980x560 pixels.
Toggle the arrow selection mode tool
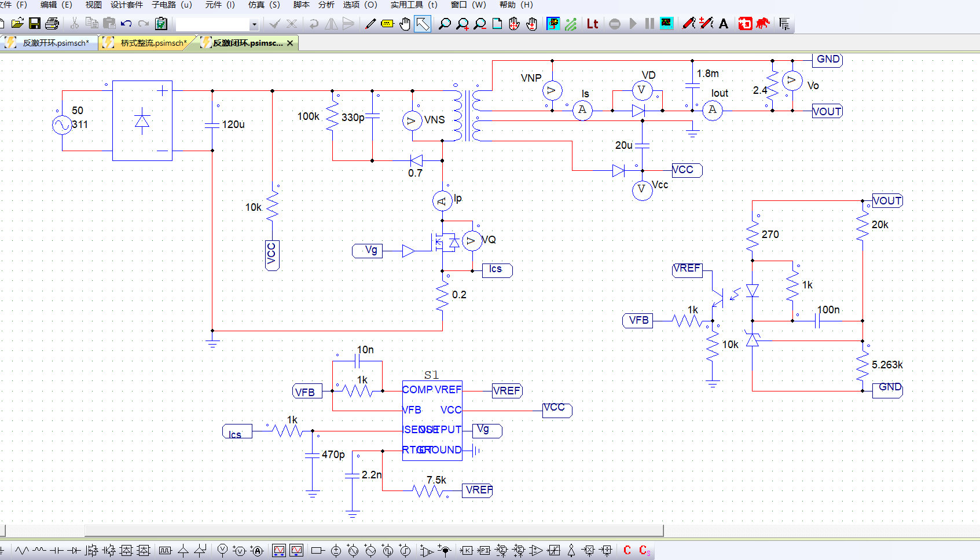[x=423, y=24]
